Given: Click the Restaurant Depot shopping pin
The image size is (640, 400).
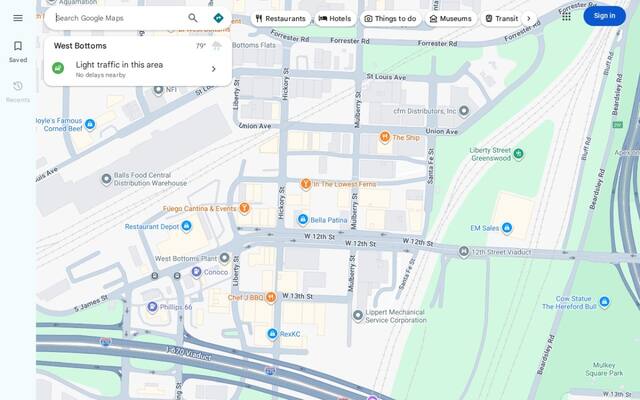Looking at the screenshot, I should 187,226.
